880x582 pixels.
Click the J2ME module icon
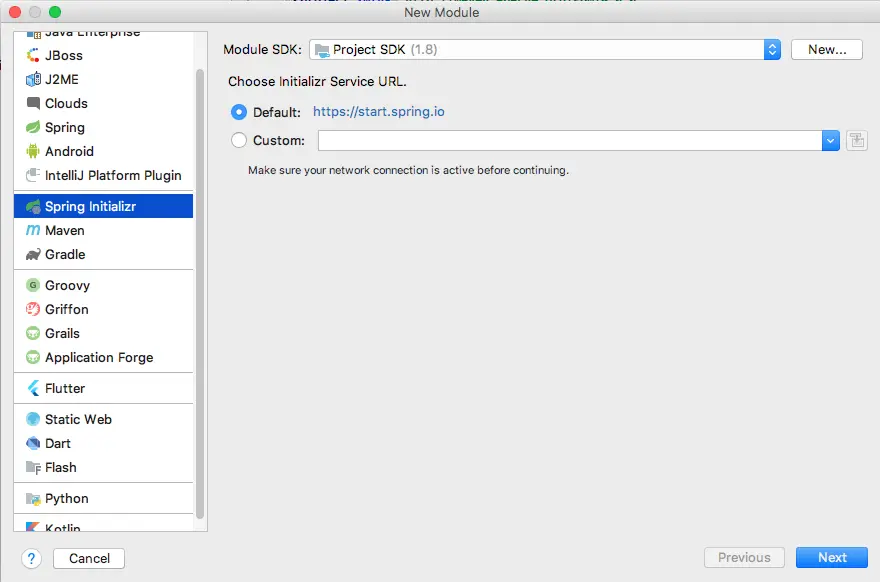[x=33, y=79]
